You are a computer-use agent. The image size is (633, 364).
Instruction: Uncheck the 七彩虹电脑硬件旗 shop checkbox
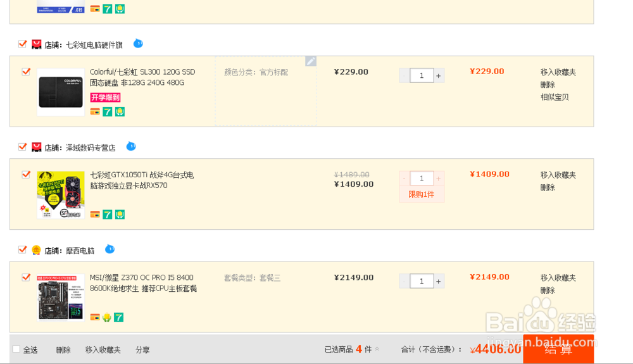click(x=23, y=44)
